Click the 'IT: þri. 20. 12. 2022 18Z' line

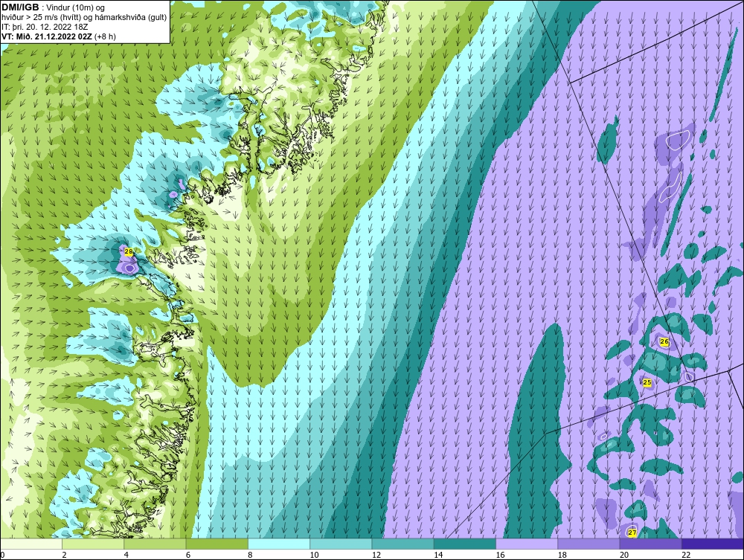(45, 27)
